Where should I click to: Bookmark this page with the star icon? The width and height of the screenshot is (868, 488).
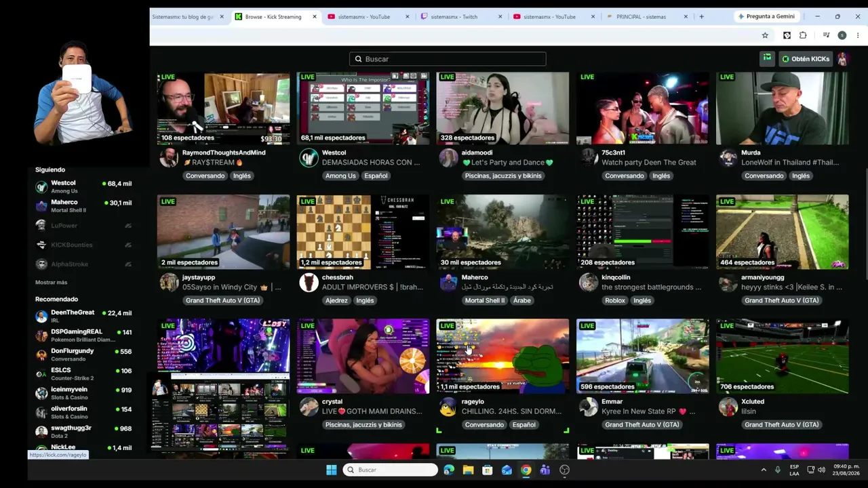tap(765, 35)
